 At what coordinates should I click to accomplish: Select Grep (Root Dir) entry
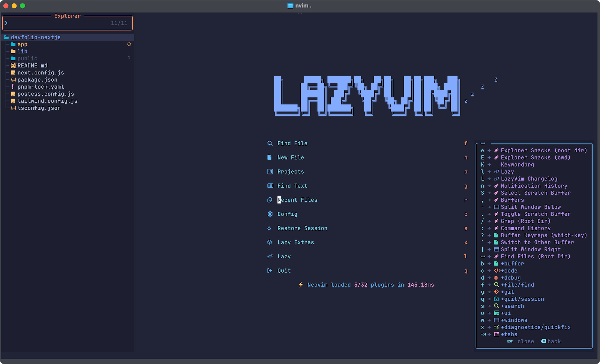526,221
